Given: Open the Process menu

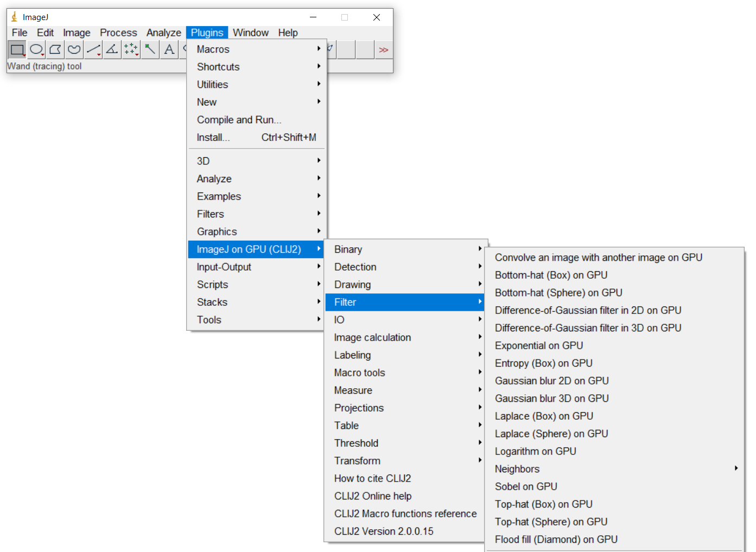Looking at the screenshot, I should point(118,33).
